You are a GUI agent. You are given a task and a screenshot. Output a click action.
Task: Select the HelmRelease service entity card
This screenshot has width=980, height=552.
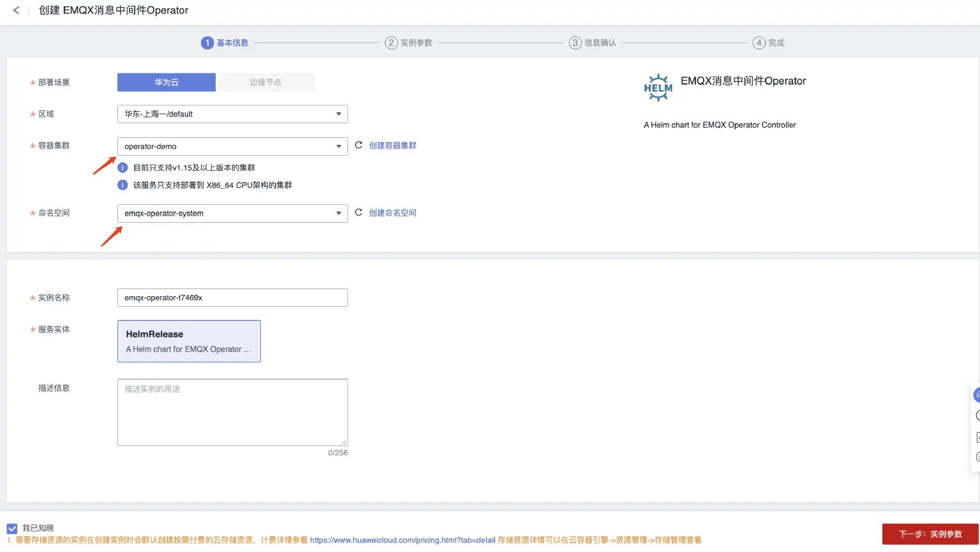(x=189, y=341)
